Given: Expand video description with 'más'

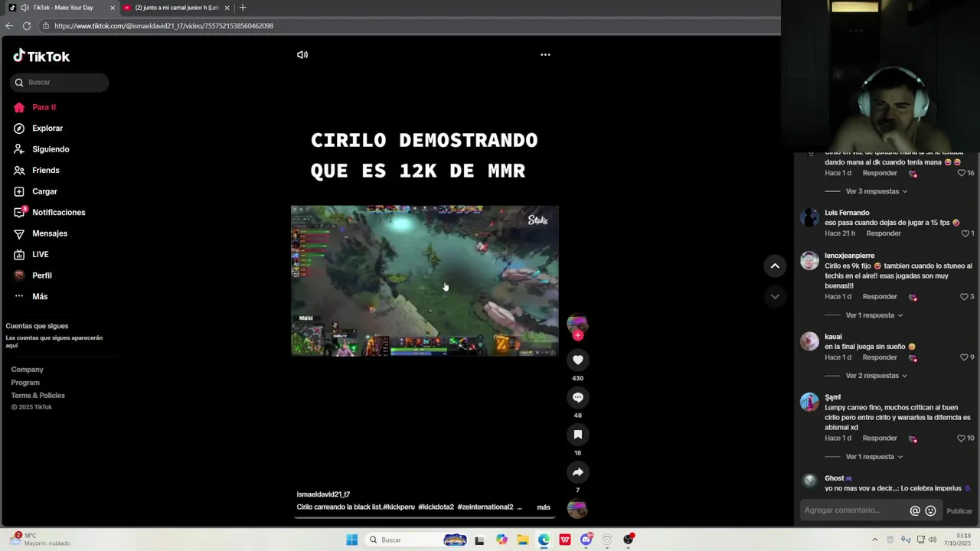Looking at the screenshot, I should 544,507.
